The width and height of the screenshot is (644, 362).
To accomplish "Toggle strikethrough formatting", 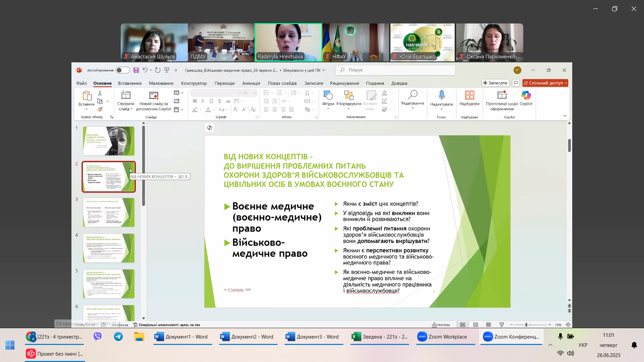I will (228, 101).
